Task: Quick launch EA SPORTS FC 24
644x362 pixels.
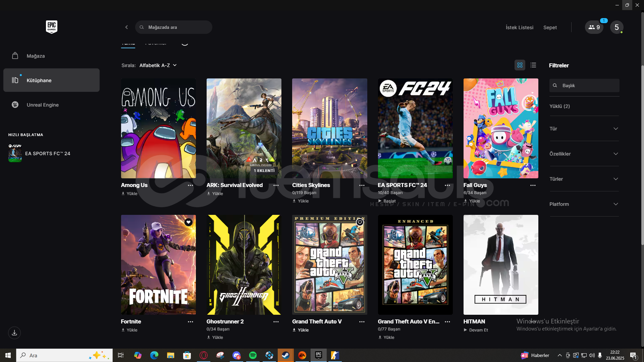Action: 40,153
